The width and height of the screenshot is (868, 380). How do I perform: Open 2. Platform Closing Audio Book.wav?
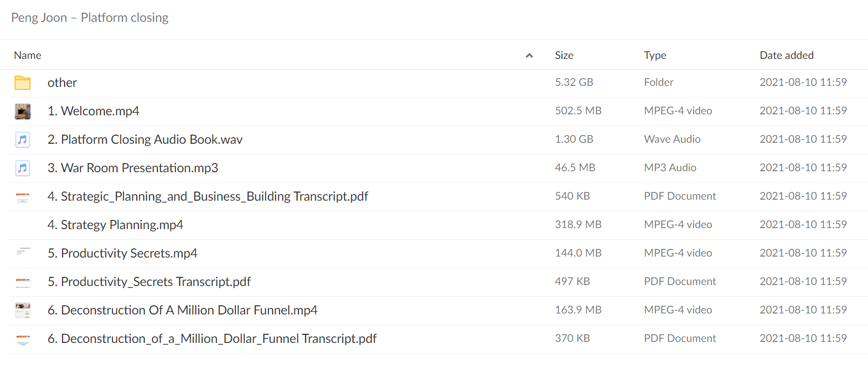point(145,140)
